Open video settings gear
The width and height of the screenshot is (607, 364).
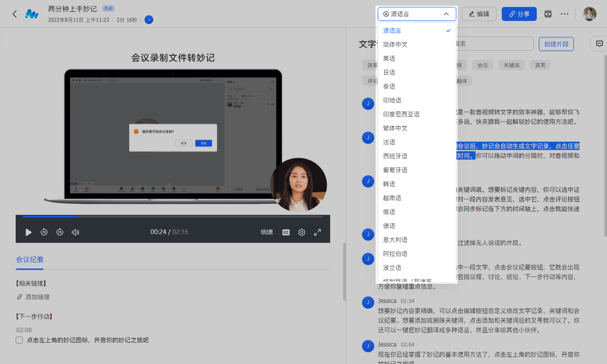coord(302,232)
